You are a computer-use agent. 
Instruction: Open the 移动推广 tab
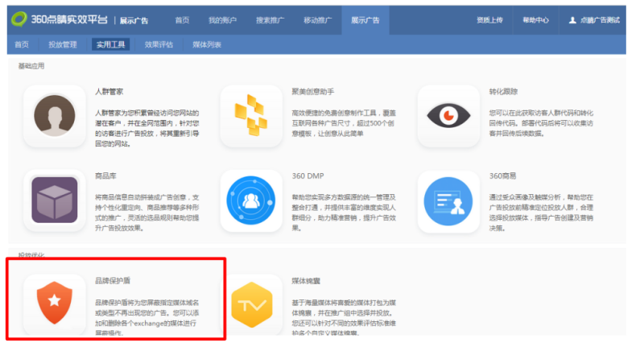pyautogui.click(x=316, y=19)
